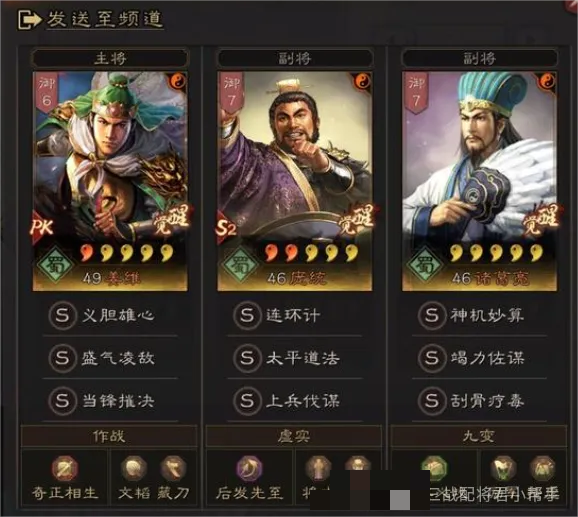
Task: Select the 姜维 hero card portrait
Action: (110, 181)
